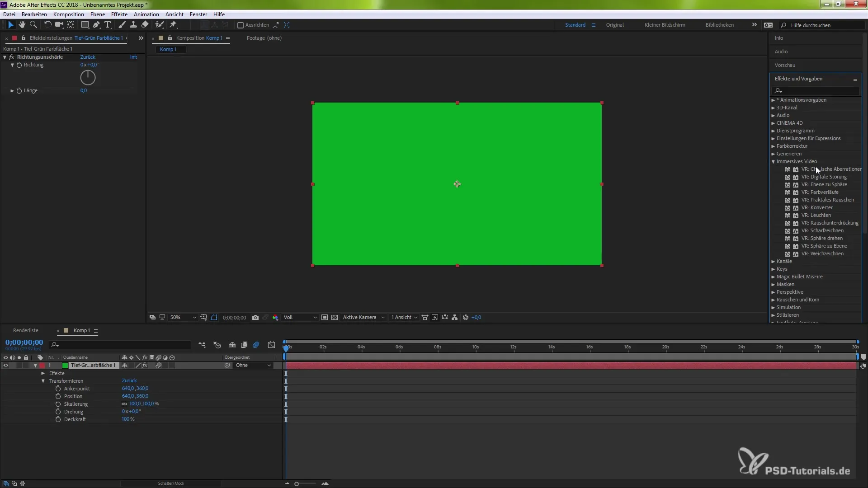Toggle stopwatch for Länge property
This screenshot has width=868, height=488.
tap(19, 91)
